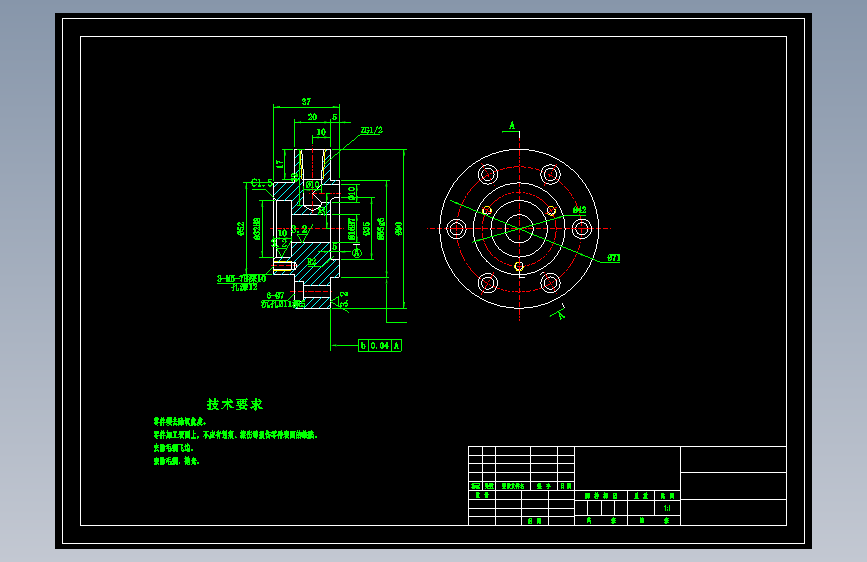Click the Ø35 diameter dimension

(x=367, y=229)
